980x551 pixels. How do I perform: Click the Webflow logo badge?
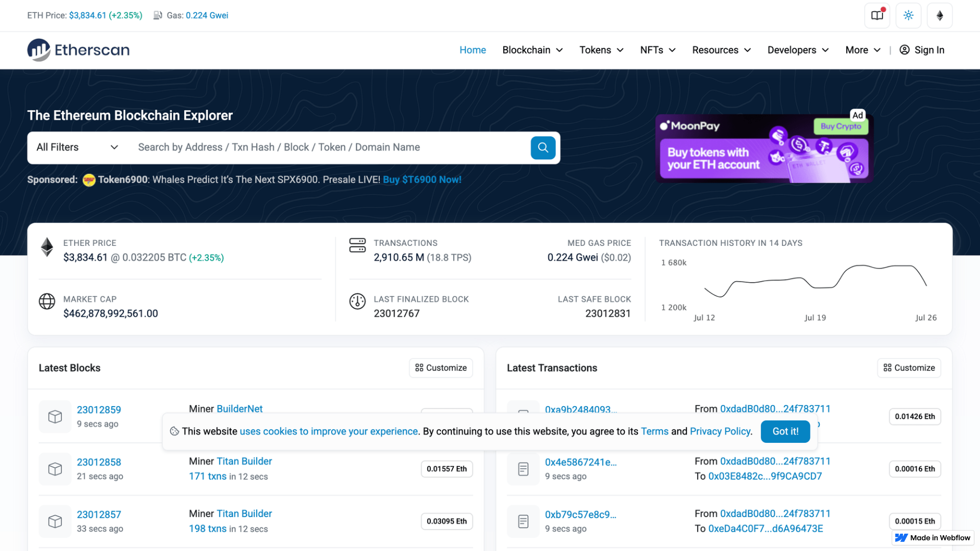[x=933, y=538]
